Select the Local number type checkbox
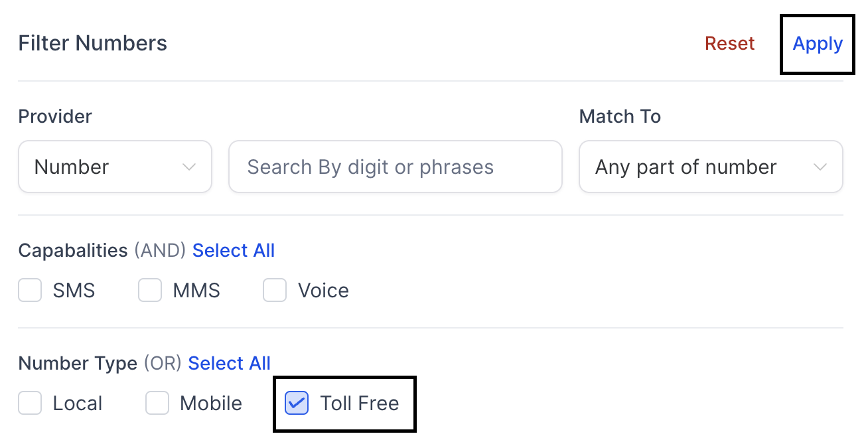868x442 pixels. point(30,404)
